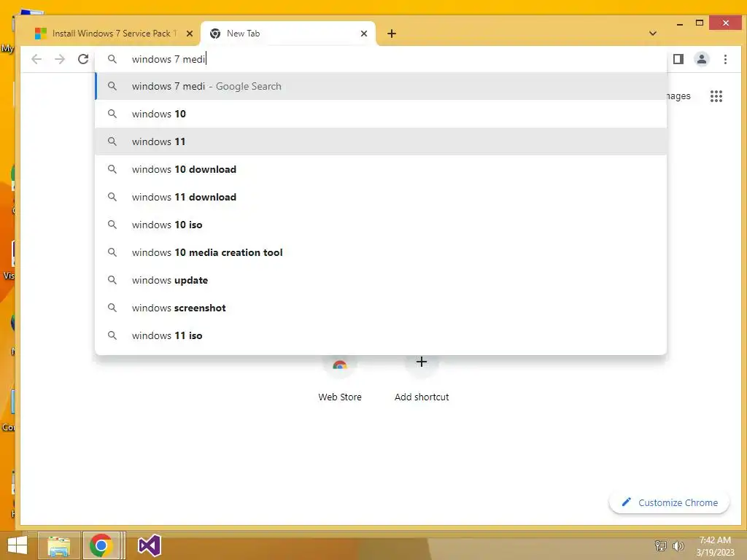Image resolution: width=747 pixels, height=560 pixels.
Task: Choose 'windows 7 medi - Google Search' suggestion
Action: pos(381,86)
